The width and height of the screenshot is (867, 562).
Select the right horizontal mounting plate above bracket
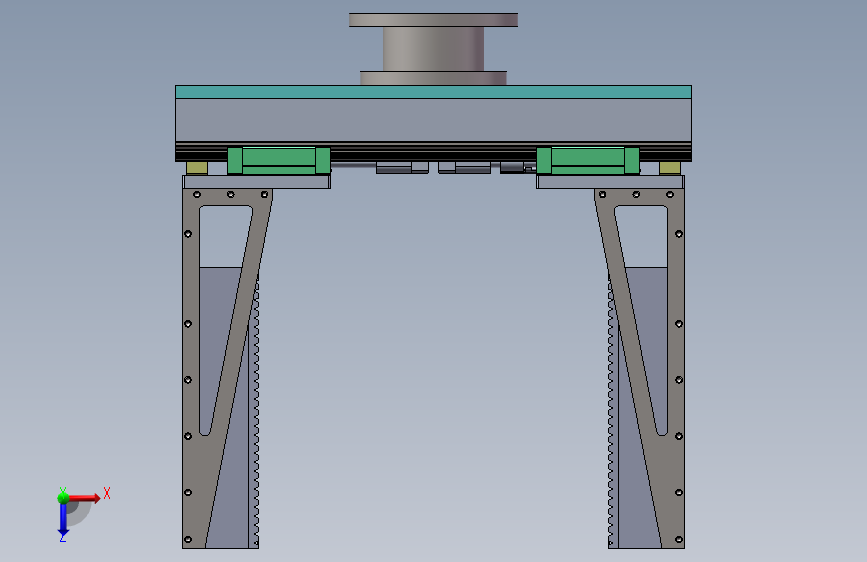[x=610, y=182]
